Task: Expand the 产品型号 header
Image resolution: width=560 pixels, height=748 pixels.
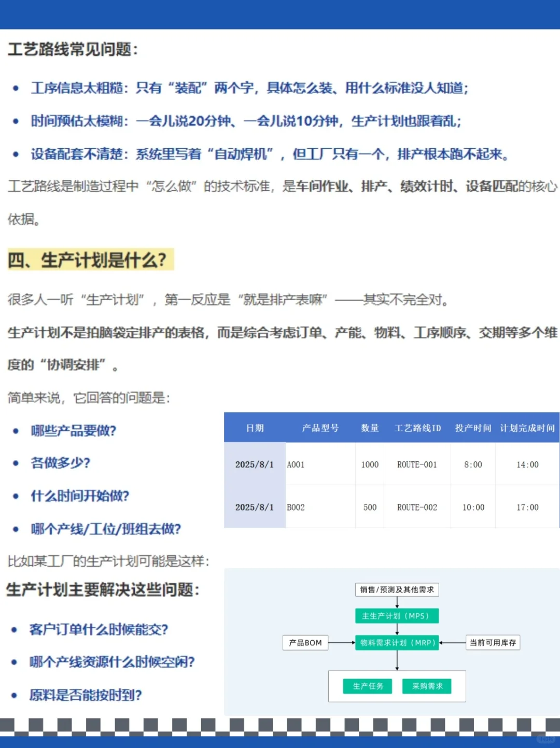Action: [320, 429]
